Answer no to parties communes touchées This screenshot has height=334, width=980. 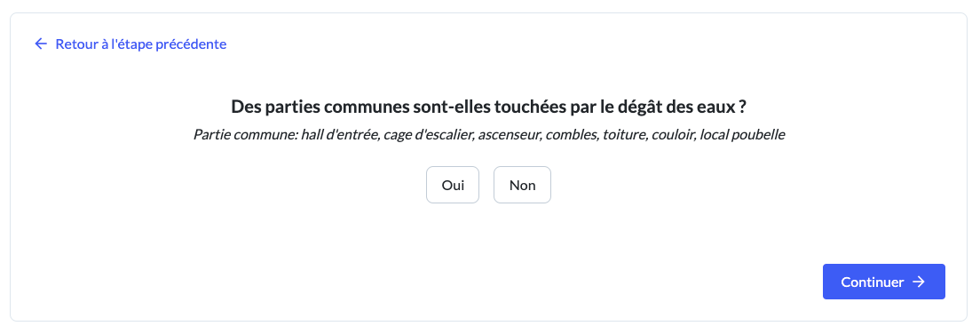[522, 185]
